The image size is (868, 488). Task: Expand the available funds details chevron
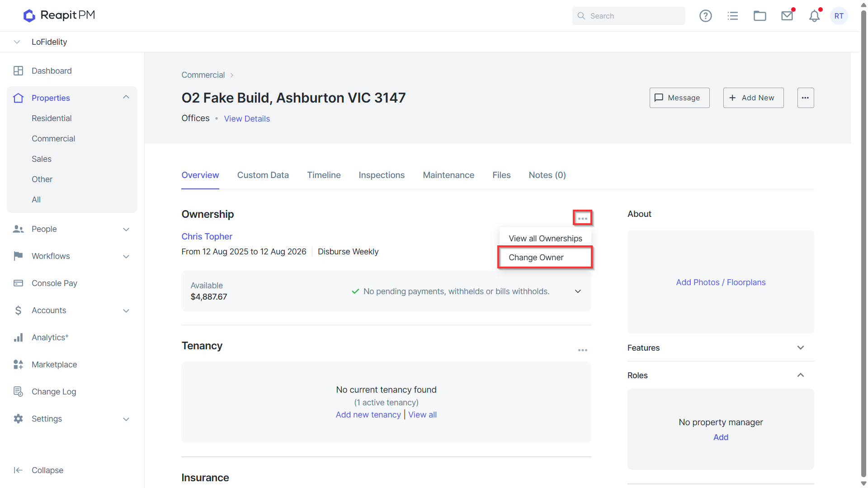(x=577, y=291)
